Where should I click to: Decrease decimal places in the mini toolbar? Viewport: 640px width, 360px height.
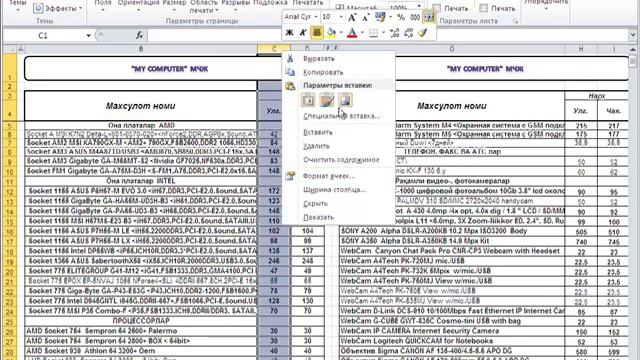tap(408, 33)
